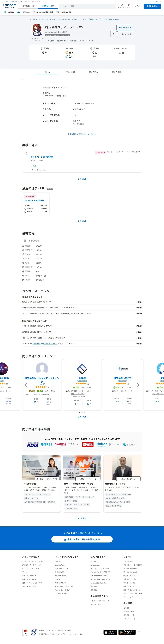
Task: Click the help icon beside メッセージ返信率
Action: pyautogui.click(x=58, y=115)
